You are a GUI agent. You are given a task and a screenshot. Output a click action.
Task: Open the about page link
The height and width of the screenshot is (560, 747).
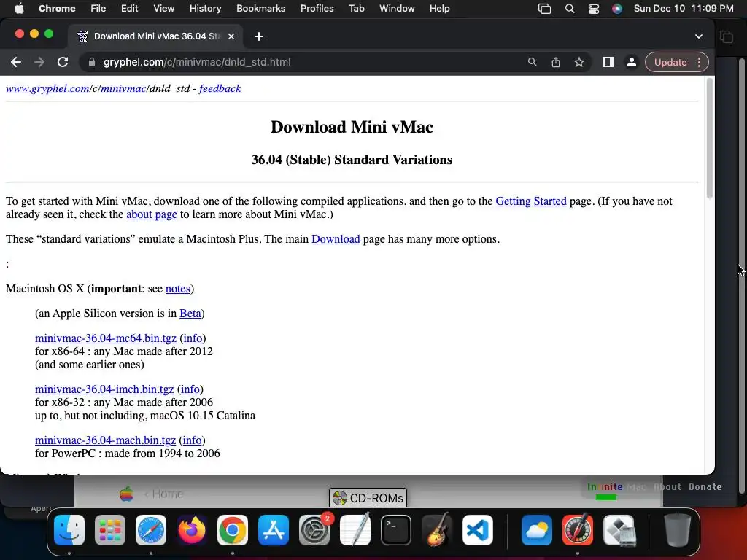[x=152, y=214]
